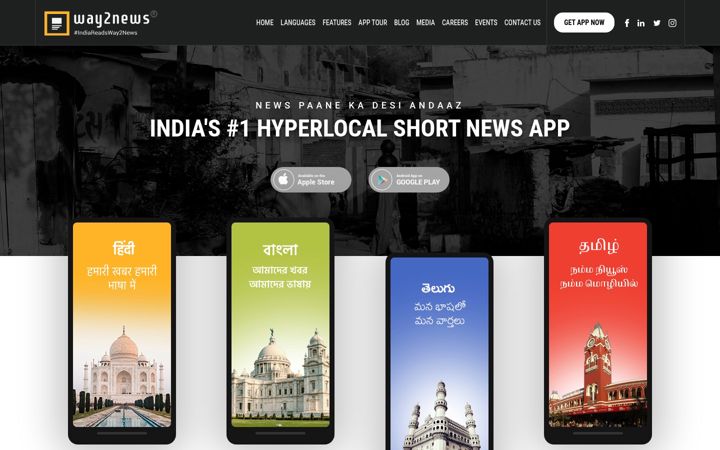The width and height of the screenshot is (720, 450).
Task: Open the Instagram icon link
Action: click(672, 23)
